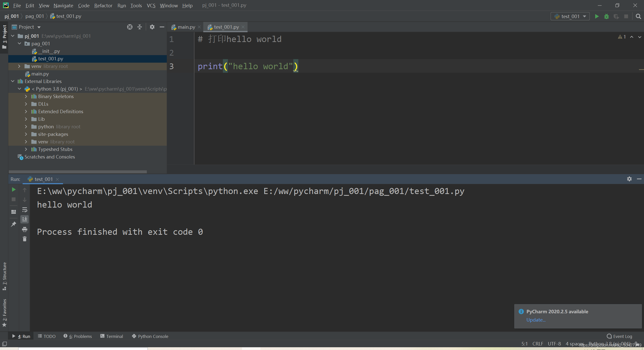644x350 pixels.
Task: Expand the site-packages folder
Action: tap(26, 134)
